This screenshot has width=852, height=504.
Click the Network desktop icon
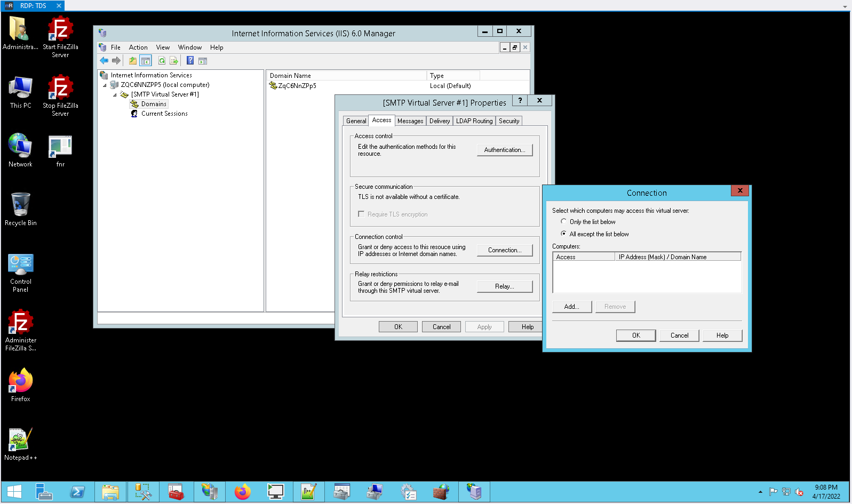(x=21, y=150)
